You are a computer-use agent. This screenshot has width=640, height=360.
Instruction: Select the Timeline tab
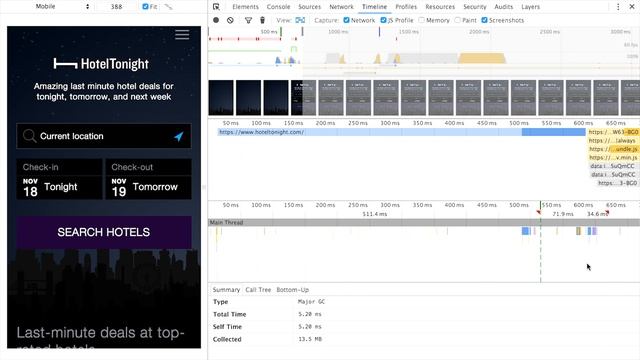pyautogui.click(x=374, y=7)
